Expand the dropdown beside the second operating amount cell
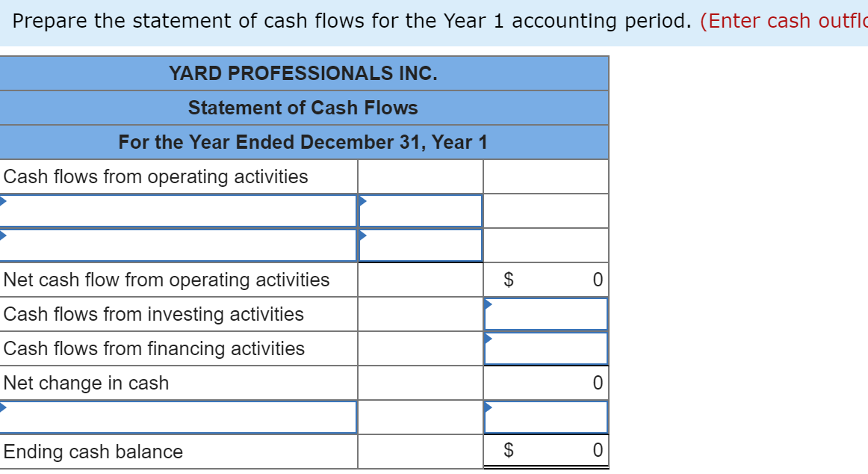868x474 pixels. [363, 234]
